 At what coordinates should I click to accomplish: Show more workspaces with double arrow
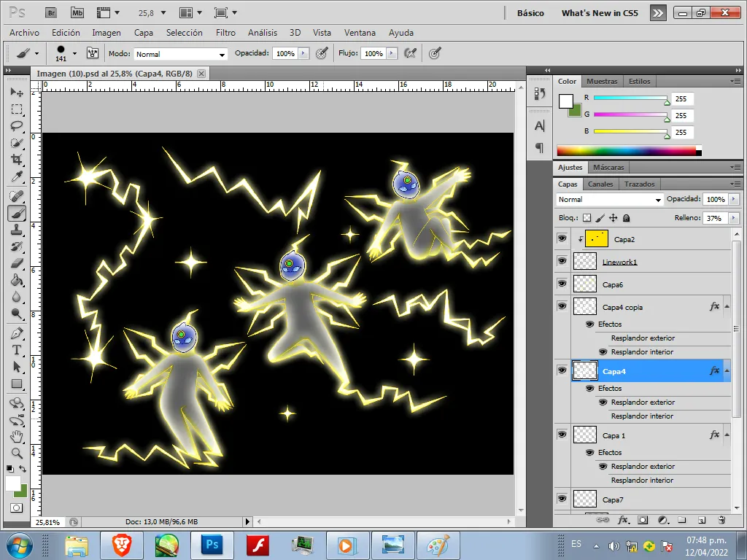tap(658, 13)
